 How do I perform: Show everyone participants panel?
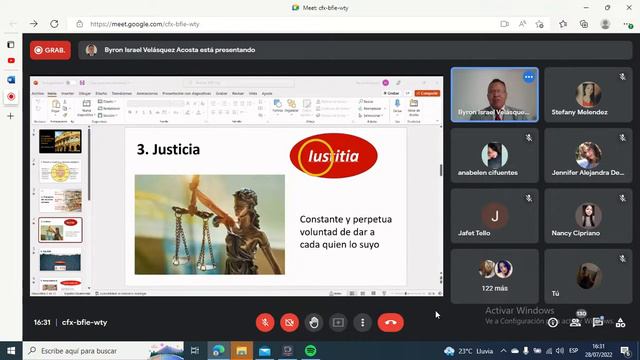click(x=576, y=323)
